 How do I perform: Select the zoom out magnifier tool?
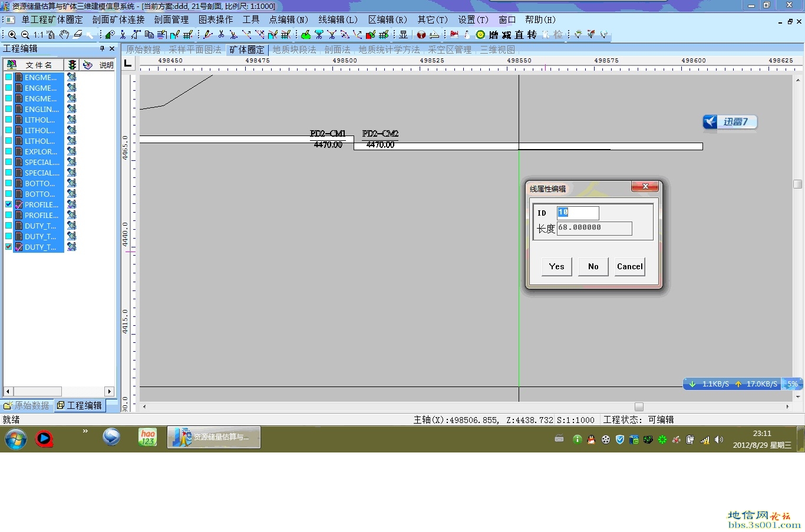coord(25,35)
